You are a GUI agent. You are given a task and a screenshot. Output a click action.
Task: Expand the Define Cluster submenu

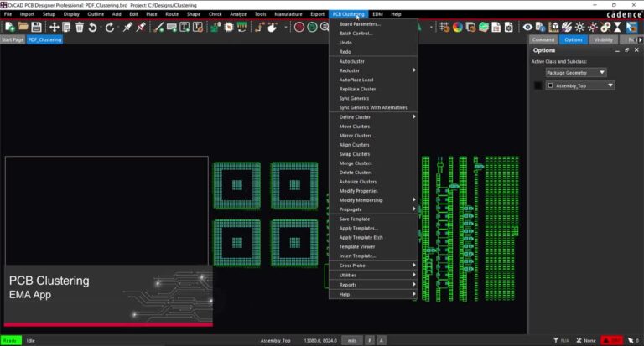click(x=373, y=117)
